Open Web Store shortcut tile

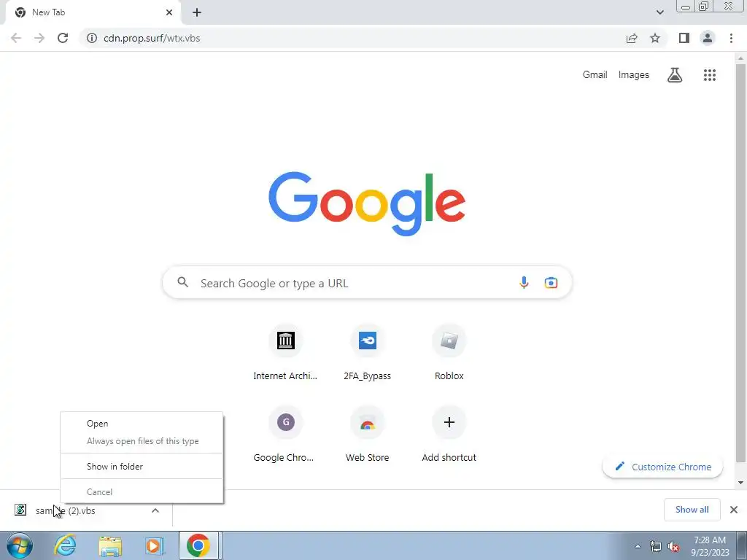point(368,435)
